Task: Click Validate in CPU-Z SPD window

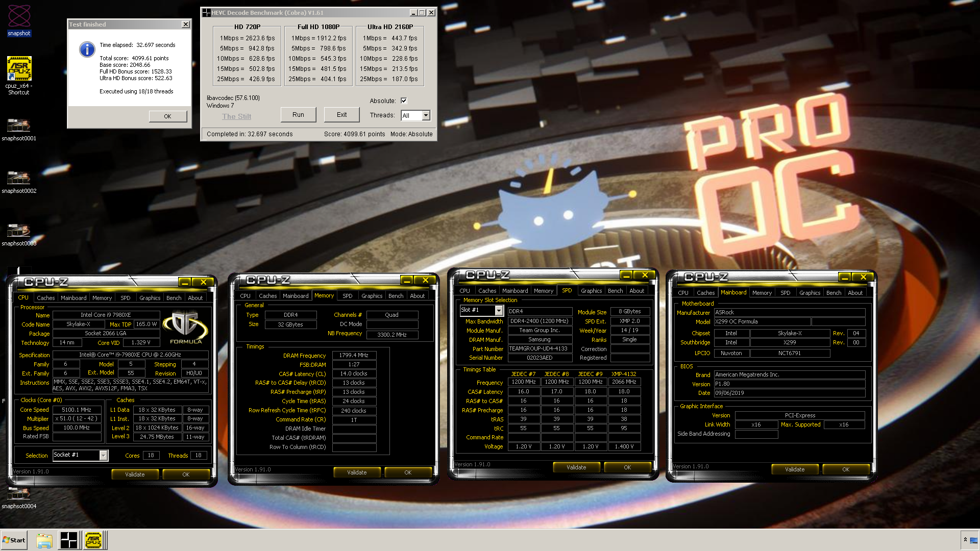Action: (x=576, y=467)
